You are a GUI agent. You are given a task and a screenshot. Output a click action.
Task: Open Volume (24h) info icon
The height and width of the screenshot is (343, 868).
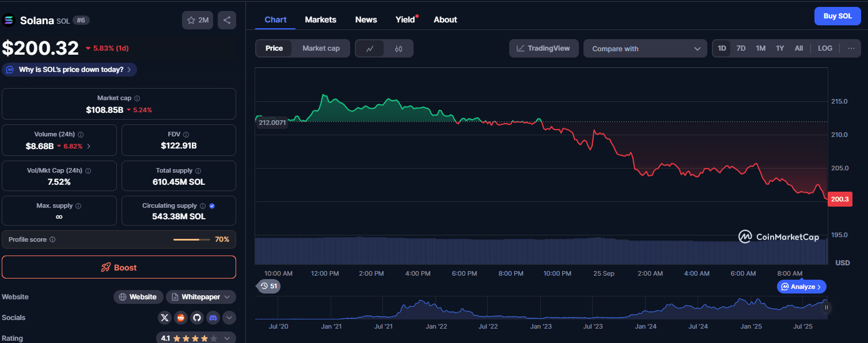(81, 135)
